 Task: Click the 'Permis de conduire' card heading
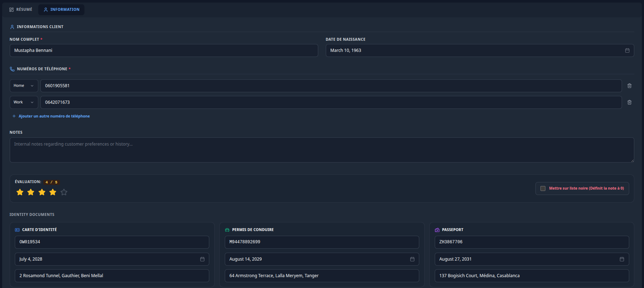pos(253,230)
